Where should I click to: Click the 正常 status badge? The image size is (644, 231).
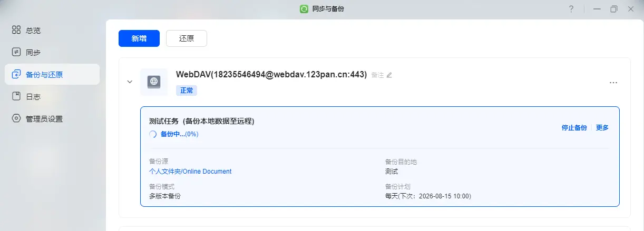coord(187,91)
